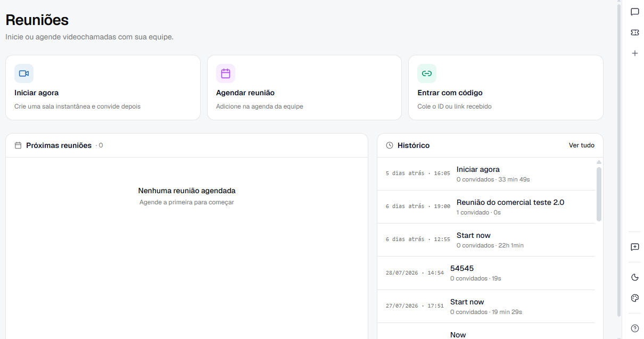
Task: Click the timestamp 27/07/2026 · 17:51
Action: (415, 306)
